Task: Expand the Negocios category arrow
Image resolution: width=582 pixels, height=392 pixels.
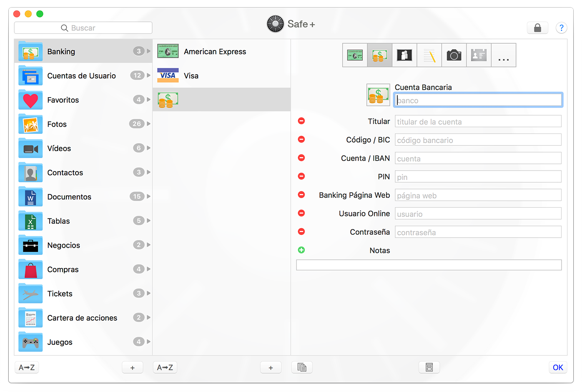Action: click(148, 245)
